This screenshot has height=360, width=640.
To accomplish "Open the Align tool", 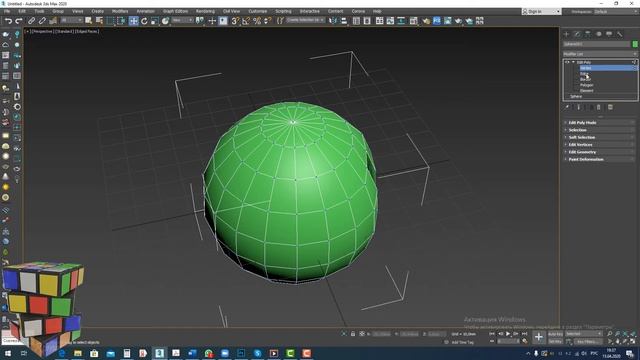I will [344, 21].
